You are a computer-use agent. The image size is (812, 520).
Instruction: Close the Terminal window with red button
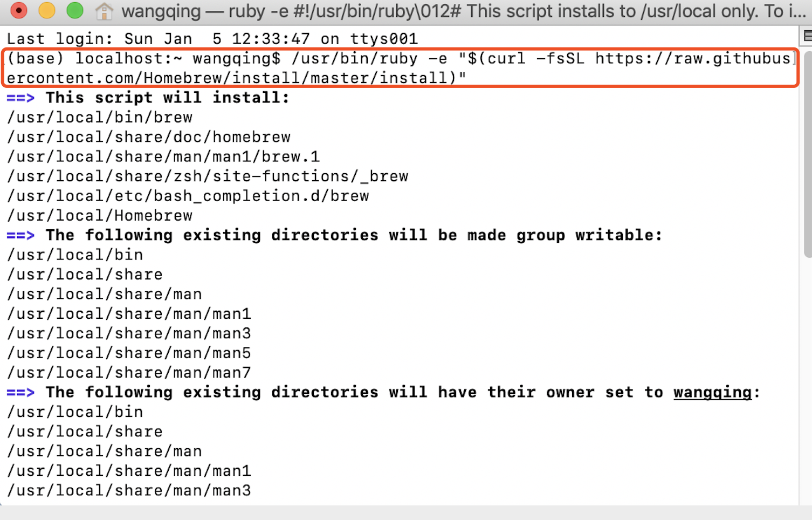click(19, 10)
